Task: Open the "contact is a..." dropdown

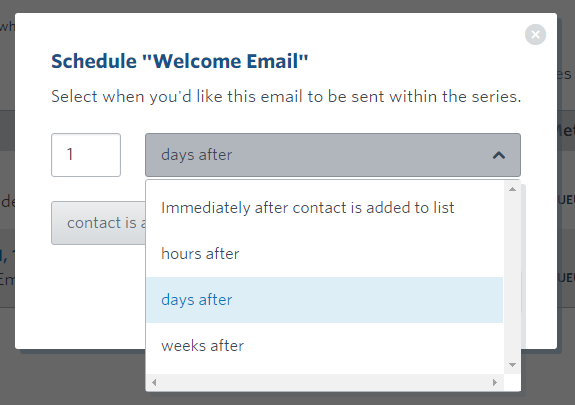Action: click(98, 223)
